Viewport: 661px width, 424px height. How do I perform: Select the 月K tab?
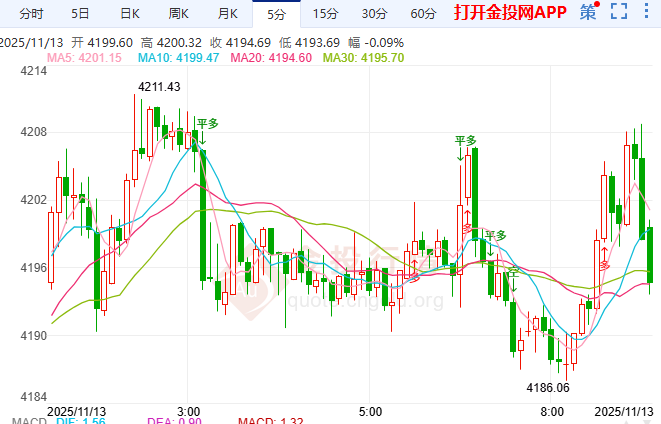pos(228,14)
